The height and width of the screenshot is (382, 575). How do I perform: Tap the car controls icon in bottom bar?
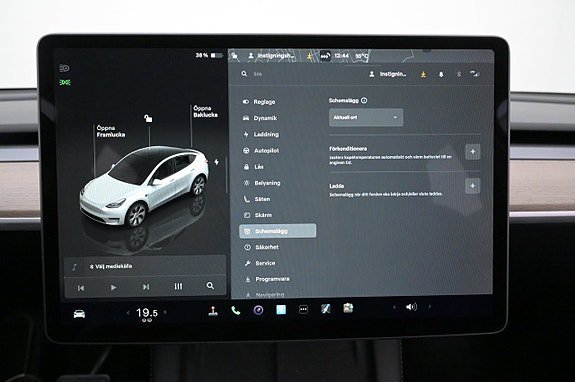tap(79, 314)
